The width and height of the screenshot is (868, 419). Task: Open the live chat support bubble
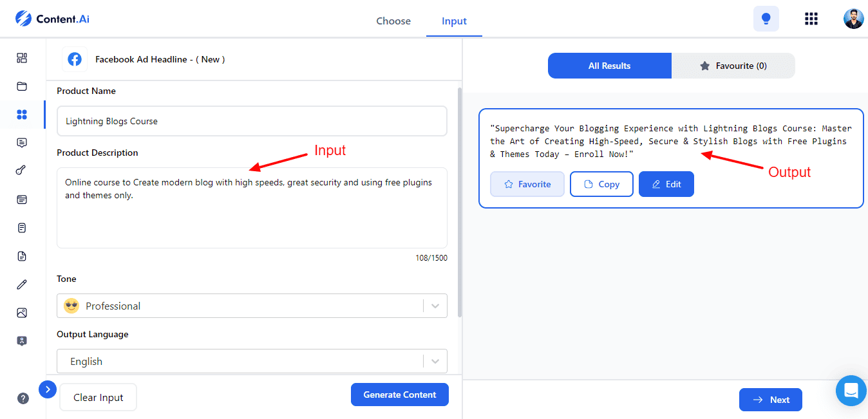(851, 391)
